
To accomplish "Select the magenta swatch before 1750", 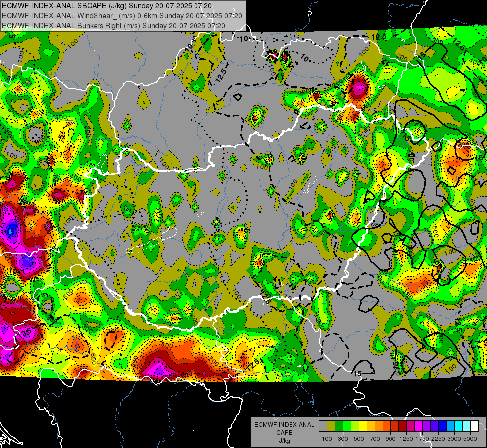I will [419, 426].
